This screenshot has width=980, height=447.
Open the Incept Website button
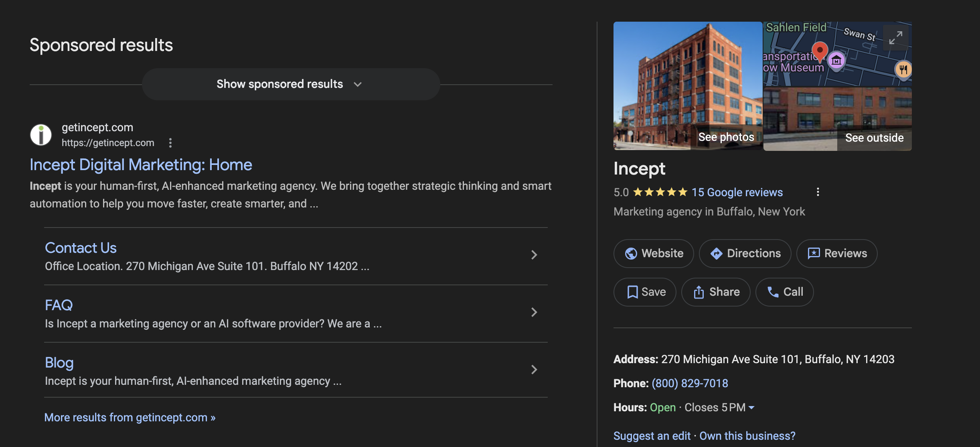(x=654, y=254)
